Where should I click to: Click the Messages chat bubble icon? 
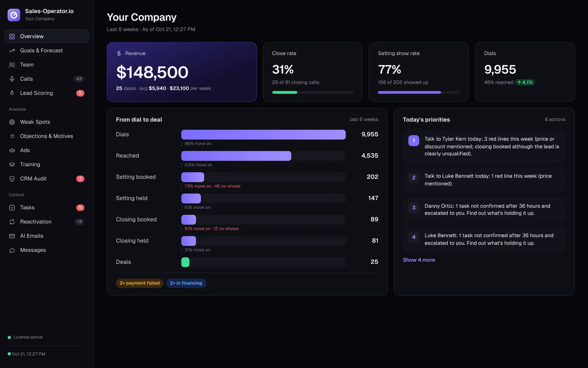click(x=12, y=250)
